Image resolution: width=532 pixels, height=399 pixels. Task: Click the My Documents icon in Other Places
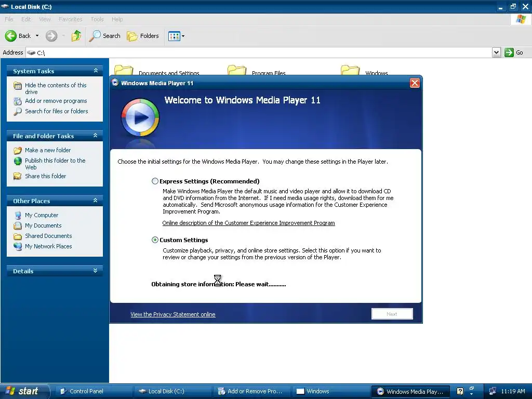18,225
